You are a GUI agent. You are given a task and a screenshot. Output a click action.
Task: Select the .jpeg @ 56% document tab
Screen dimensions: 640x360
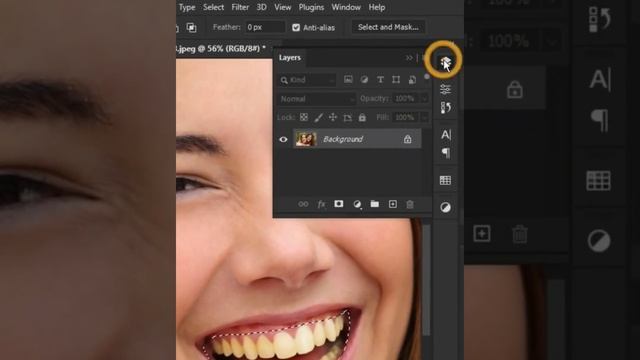point(222,49)
